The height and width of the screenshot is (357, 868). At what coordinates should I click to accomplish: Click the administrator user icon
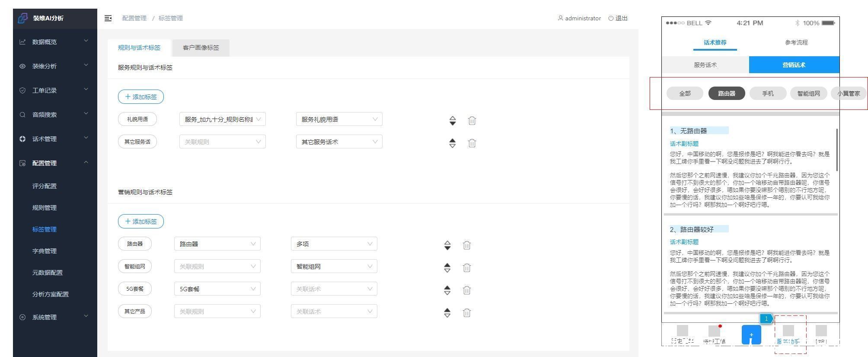[560, 18]
